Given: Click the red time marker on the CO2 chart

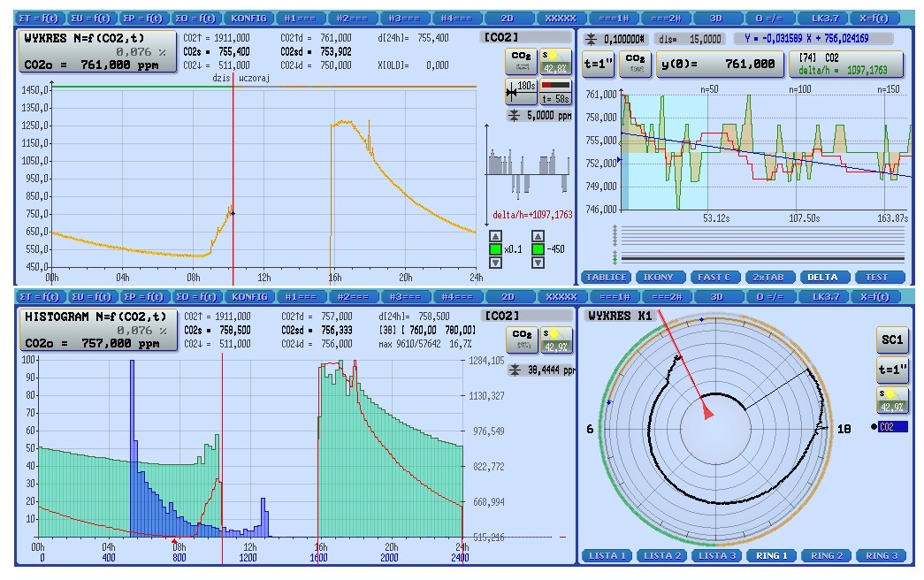Looking at the screenshot, I should (233, 177).
